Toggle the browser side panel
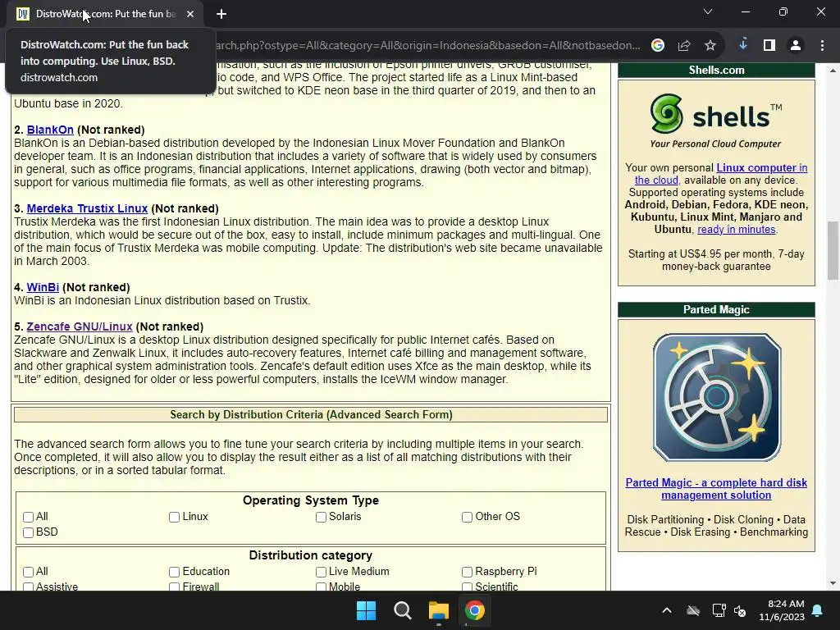Image resolution: width=840 pixels, height=630 pixels. tap(769, 46)
